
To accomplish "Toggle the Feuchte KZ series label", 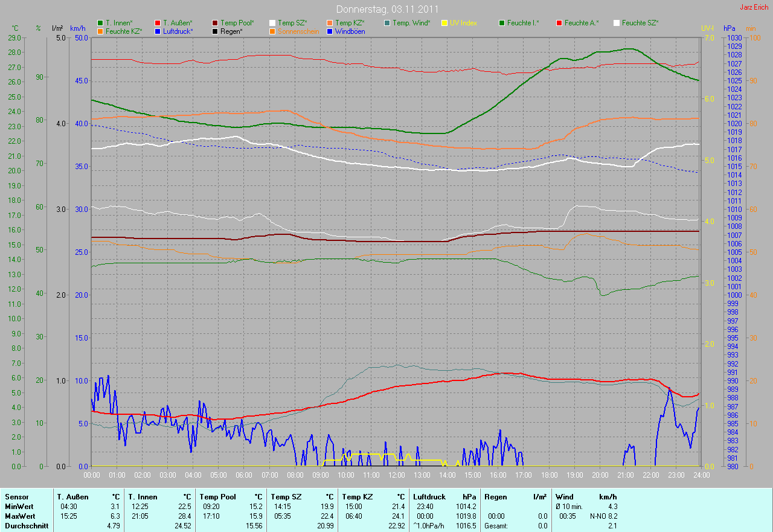I will pos(123,31).
